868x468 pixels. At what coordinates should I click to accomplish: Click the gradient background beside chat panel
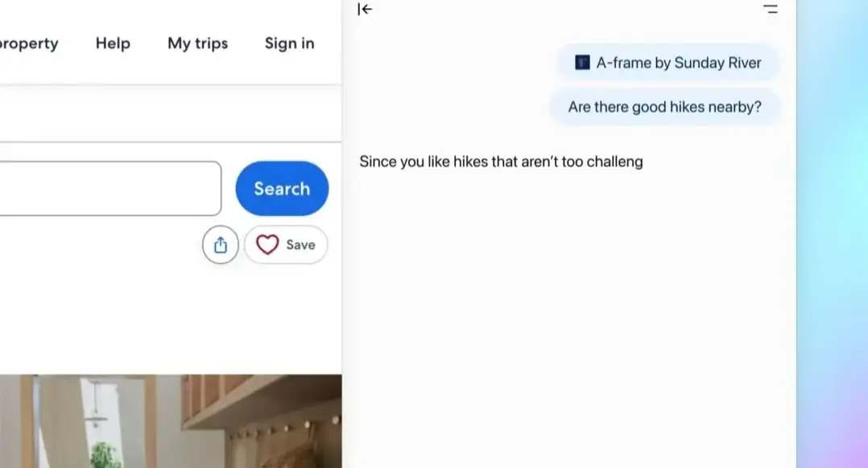[x=832, y=234]
